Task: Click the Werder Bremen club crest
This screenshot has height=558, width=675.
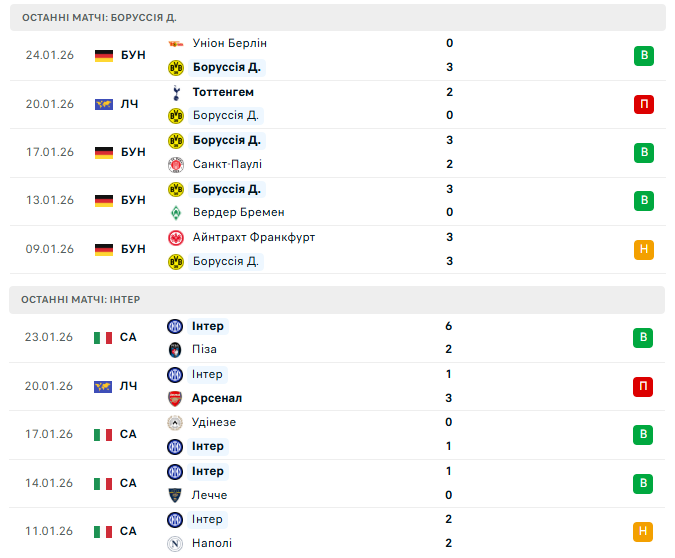Action: (176, 212)
